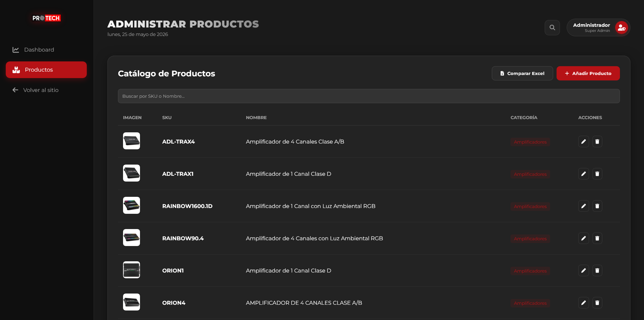Click the PROTECH logo

pos(47,18)
